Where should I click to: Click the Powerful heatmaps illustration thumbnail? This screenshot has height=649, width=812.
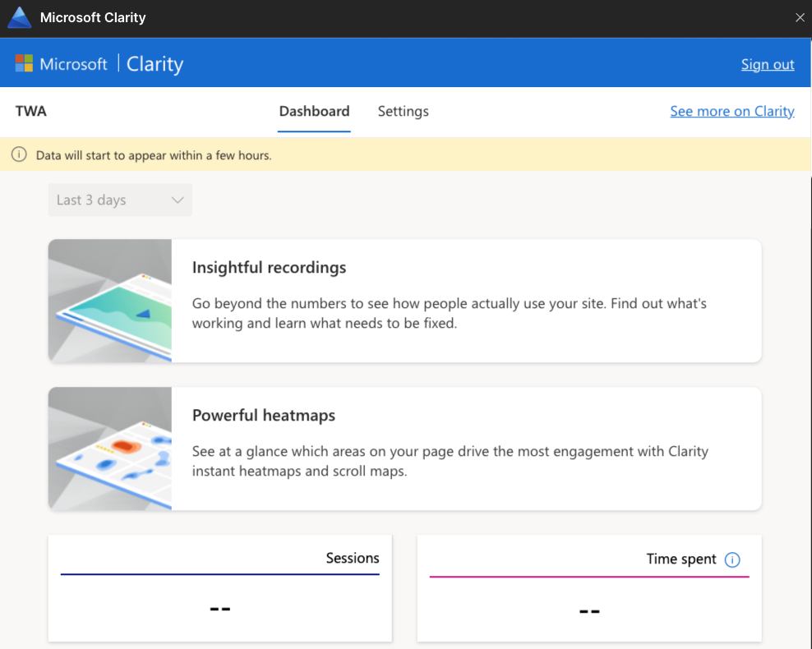(110, 449)
